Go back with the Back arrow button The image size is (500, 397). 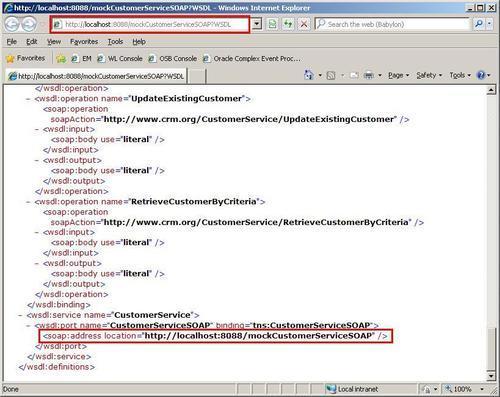coord(12,24)
